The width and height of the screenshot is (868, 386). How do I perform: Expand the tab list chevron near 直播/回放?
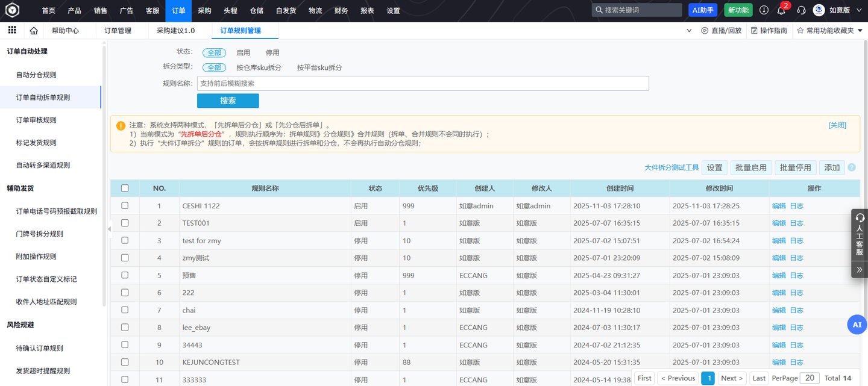pyautogui.click(x=689, y=31)
